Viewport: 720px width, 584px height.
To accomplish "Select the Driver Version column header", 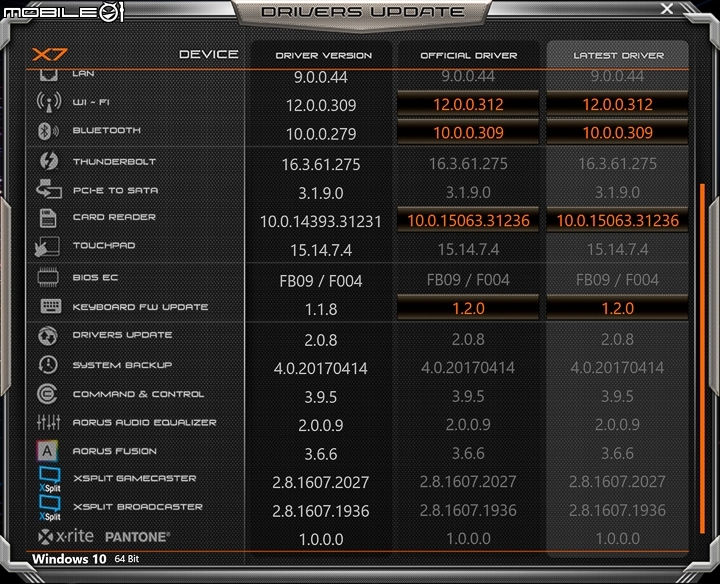I will click(x=324, y=56).
